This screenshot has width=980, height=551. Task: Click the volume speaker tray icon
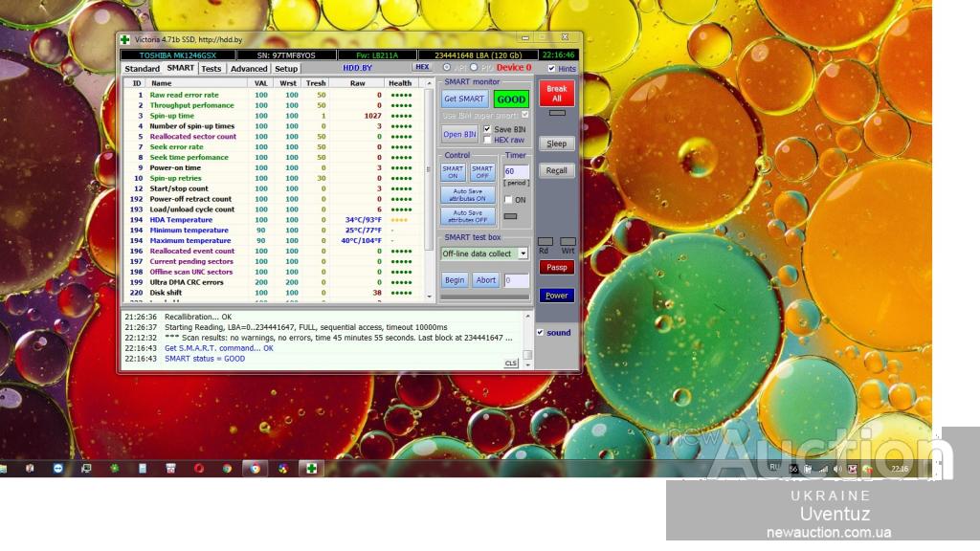pyautogui.click(x=837, y=469)
